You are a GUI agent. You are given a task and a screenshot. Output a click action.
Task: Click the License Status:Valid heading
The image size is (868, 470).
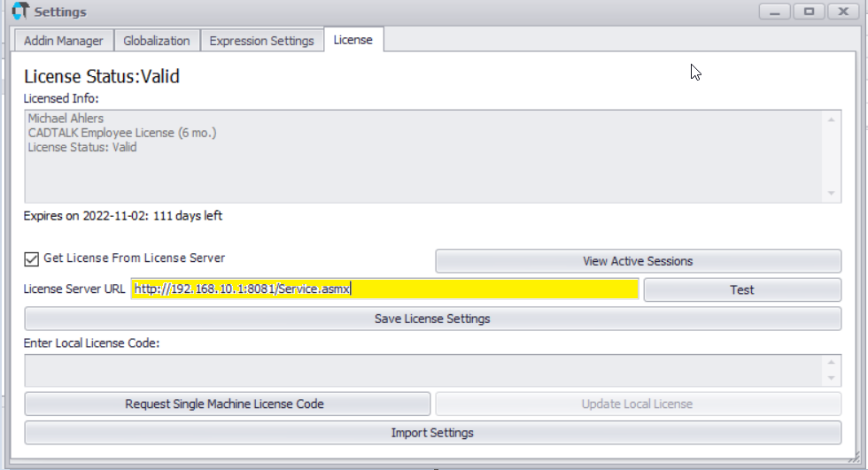coord(101,76)
